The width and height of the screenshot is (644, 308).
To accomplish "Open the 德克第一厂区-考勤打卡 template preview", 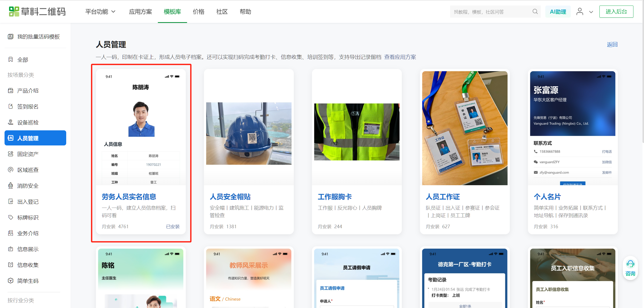I will (465, 278).
